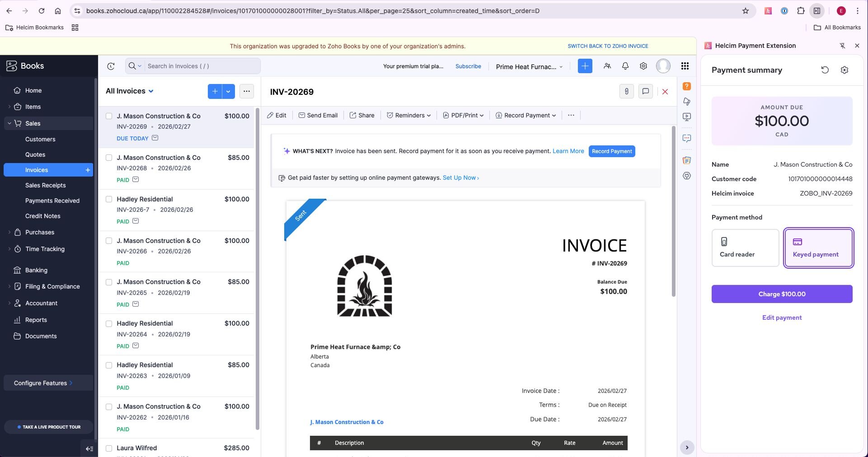Open Helcim extension settings gear
The width and height of the screenshot is (868, 457).
844,70
